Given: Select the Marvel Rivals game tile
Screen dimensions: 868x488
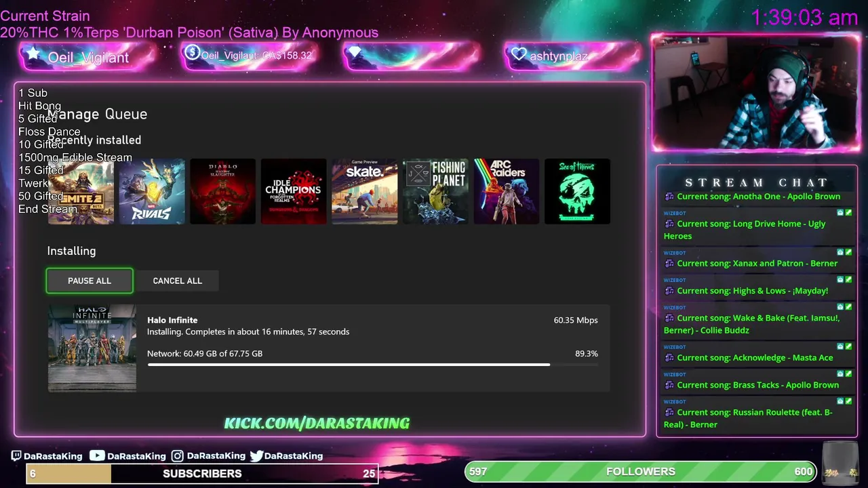Looking at the screenshot, I should pyautogui.click(x=152, y=192).
